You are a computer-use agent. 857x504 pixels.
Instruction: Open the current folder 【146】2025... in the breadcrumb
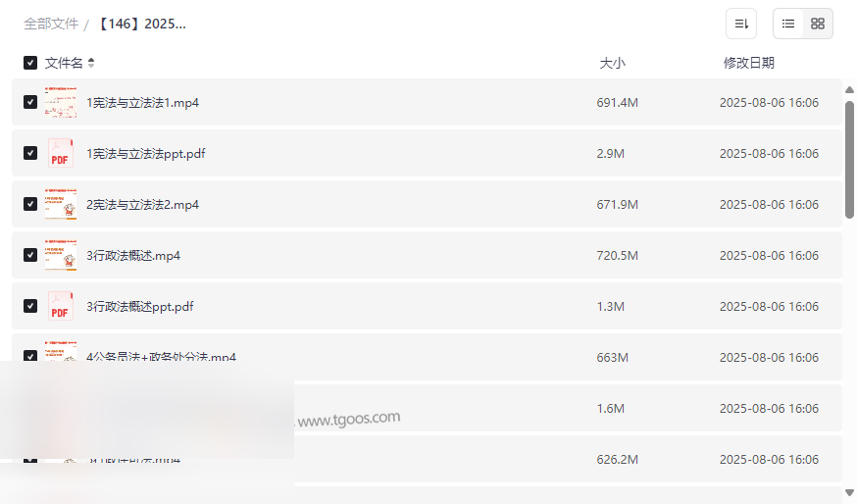142,24
